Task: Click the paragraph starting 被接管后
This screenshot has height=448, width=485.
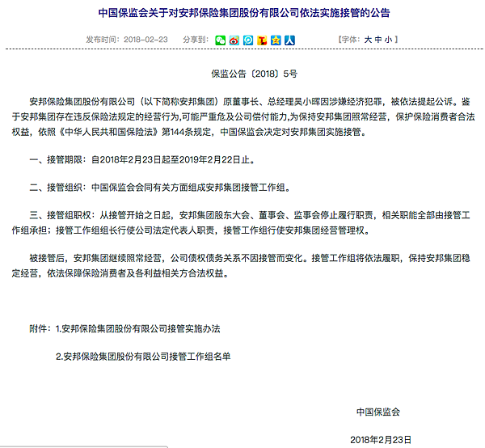Action: tap(241, 265)
